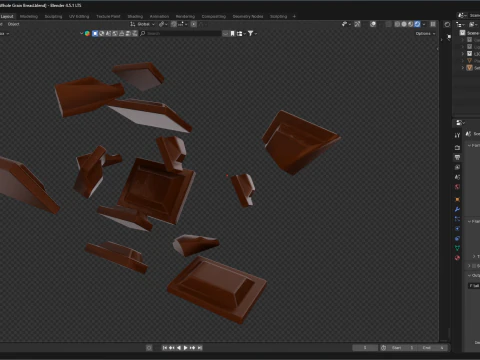This screenshot has height=360, width=480.
Task: Open the Object Data mesh tab
Action: click(x=457, y=248)
